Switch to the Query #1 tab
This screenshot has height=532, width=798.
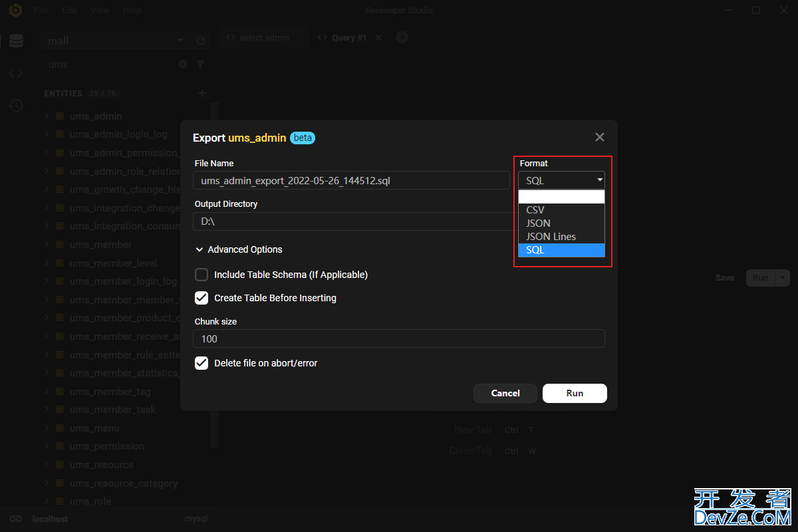(349, 38)
